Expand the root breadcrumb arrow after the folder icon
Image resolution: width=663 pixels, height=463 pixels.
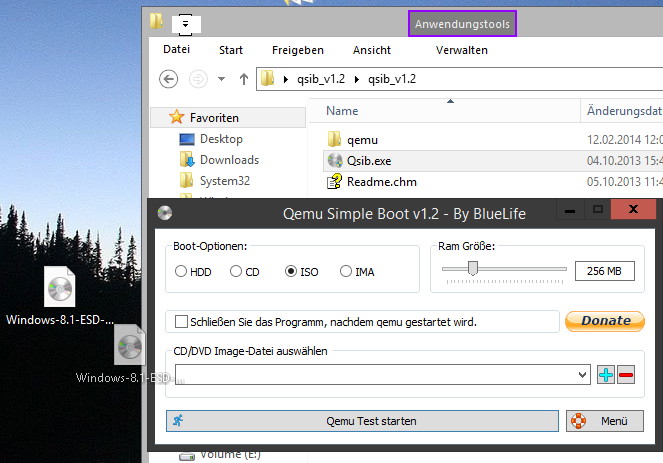pos(286,79)
